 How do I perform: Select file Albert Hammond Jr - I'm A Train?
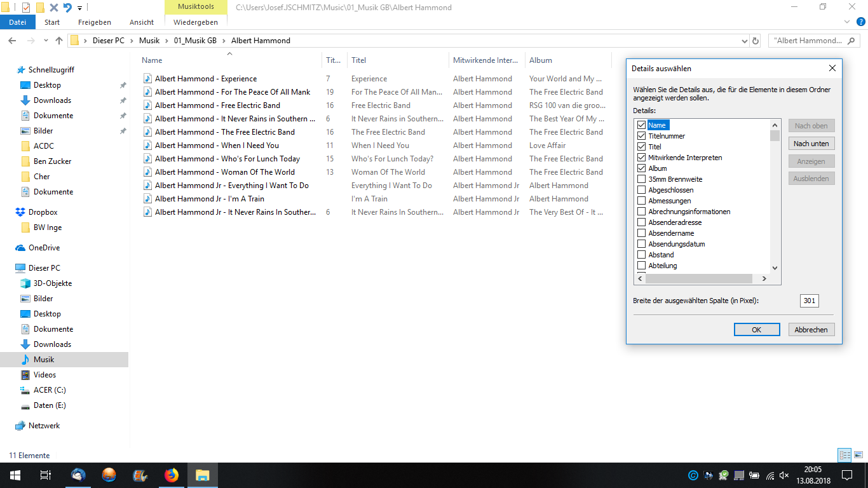coord(210,199)
